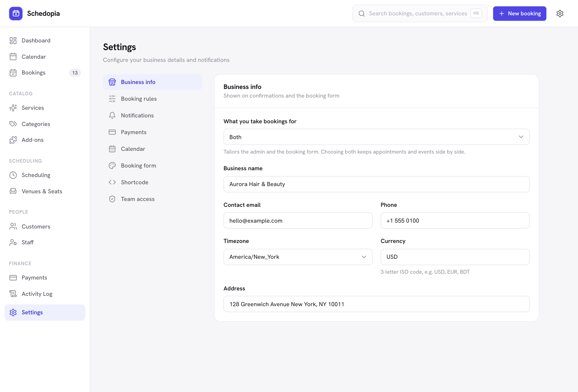Go to Bookings in sidebar
Image resolution: width=578 pixels, height=392 pixels.
point(45,73)
